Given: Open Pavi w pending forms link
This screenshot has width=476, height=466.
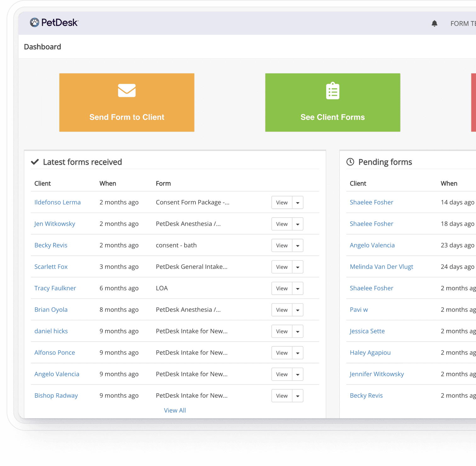Looking at the screenshot, I should (x=359, y=310).
